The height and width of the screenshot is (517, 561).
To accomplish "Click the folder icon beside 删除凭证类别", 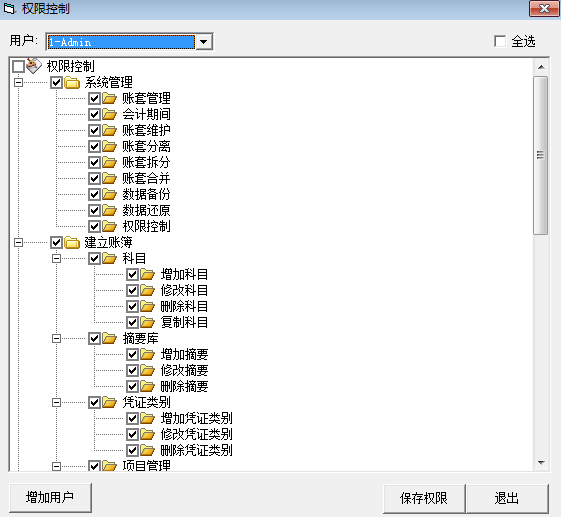I will (147, 450).
